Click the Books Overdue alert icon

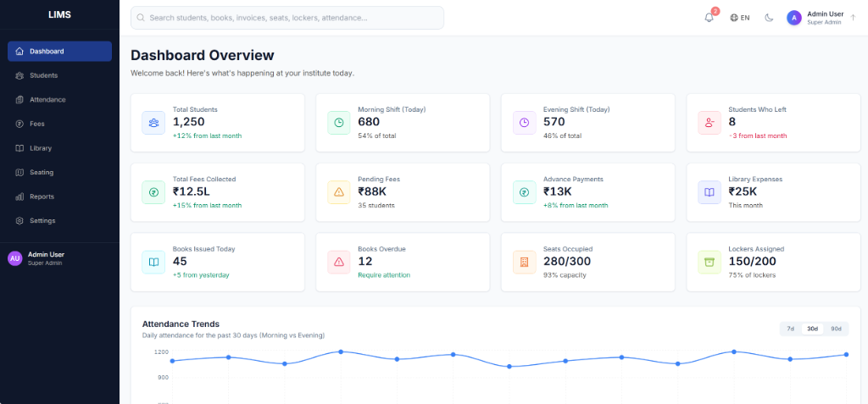(x=339, y=262)
